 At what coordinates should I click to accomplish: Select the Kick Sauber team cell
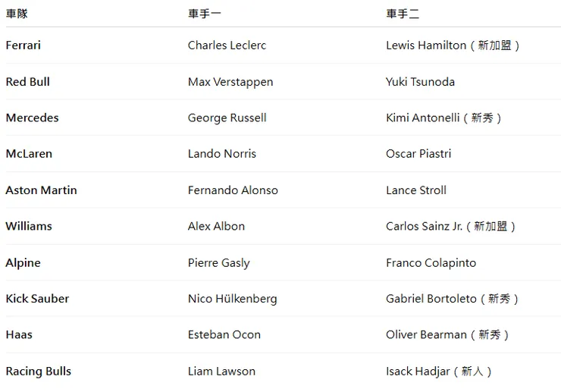(x=37, y=299)
